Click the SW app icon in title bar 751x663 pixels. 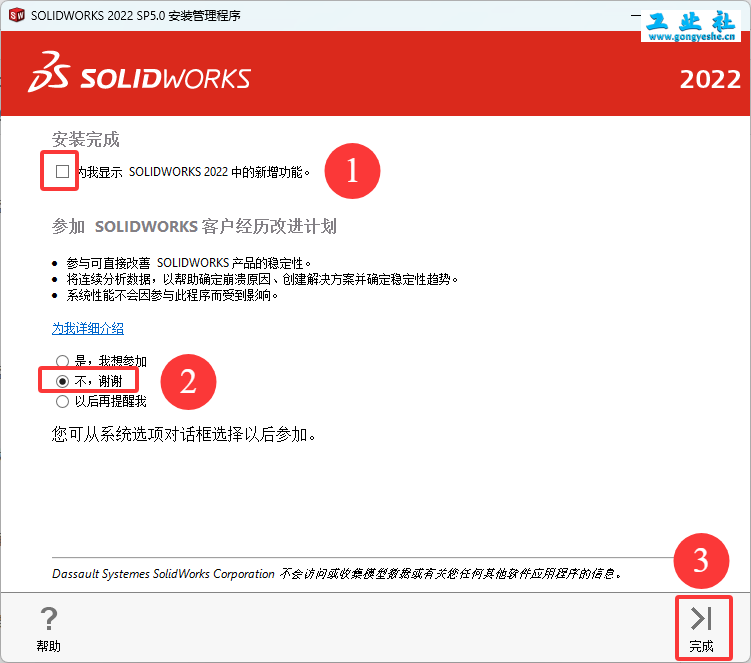tap(17, 15)
